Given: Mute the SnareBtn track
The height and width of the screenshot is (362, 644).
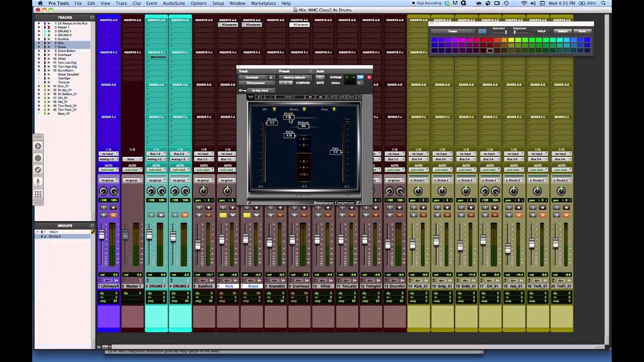Looking at the screenshot, I should point(280,215).
